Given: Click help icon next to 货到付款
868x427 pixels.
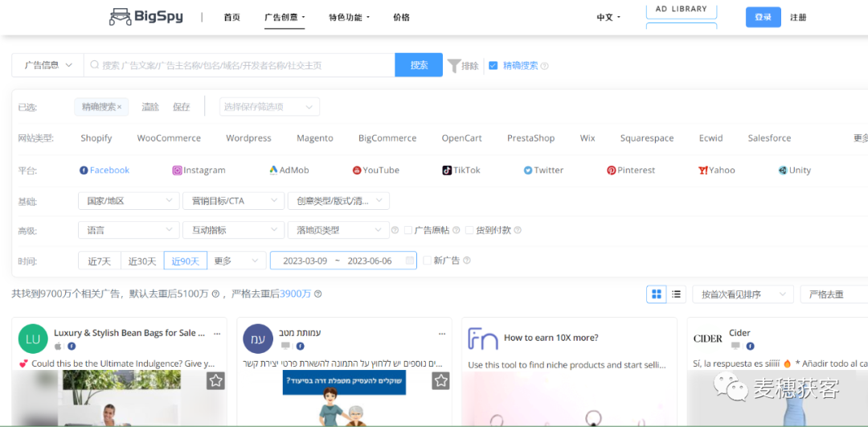Looking at the screenshot, I should [x=518, y=230].
